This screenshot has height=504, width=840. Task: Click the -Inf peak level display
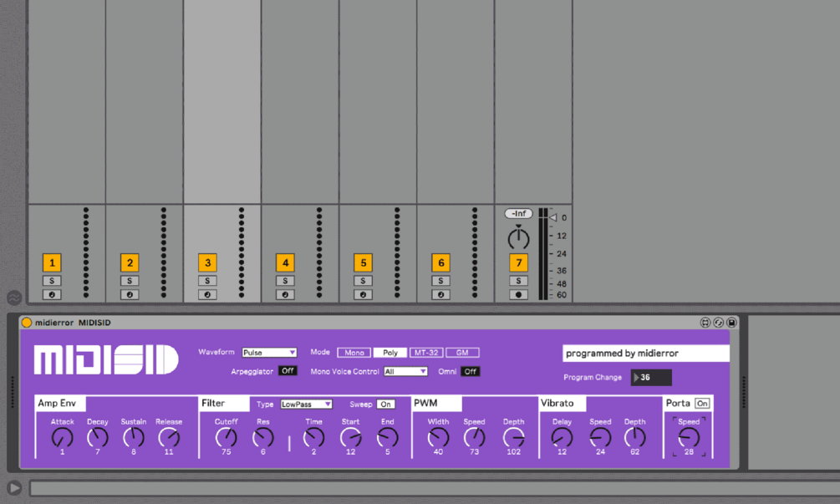[518, 214]
